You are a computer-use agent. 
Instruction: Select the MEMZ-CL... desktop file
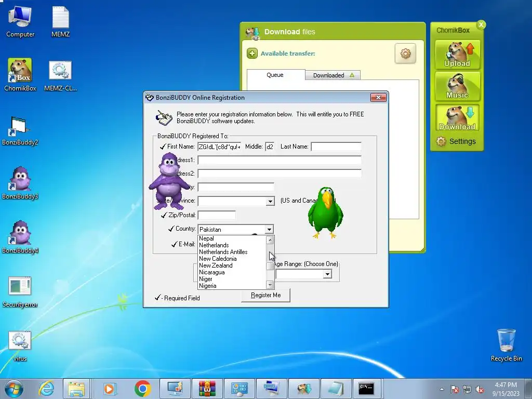click(60, 75)
